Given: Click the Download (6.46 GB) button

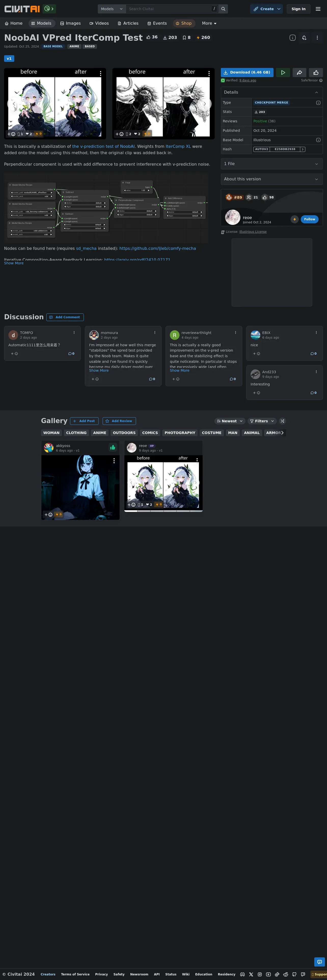Looking at the screenshot, I should 247,72.
